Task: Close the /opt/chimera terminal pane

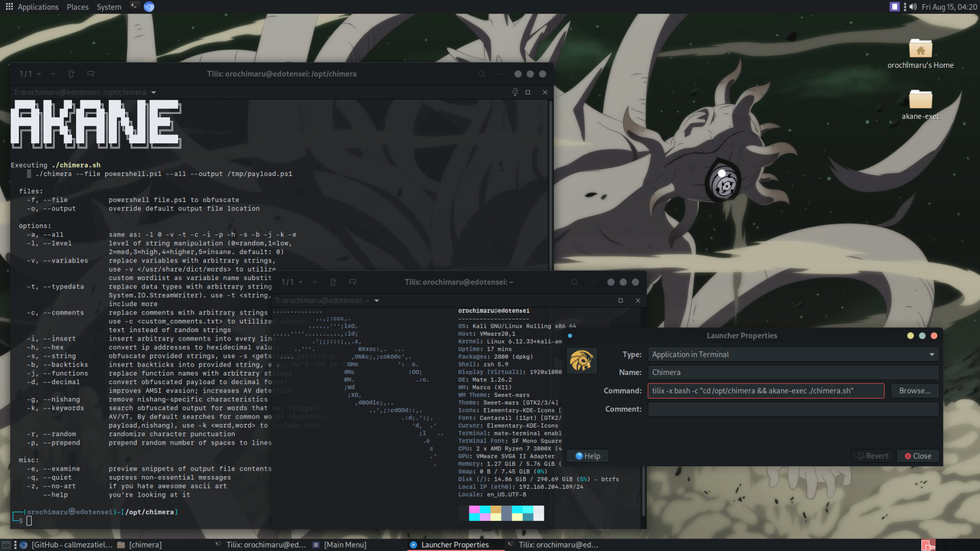Action: point(544,92)
